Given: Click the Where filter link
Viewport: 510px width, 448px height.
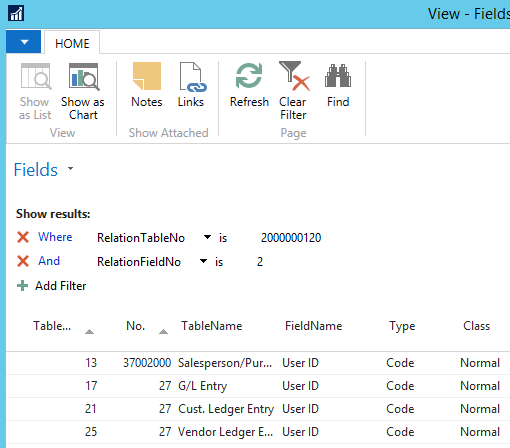Looking at the screenshot, I should pos(55,237).
